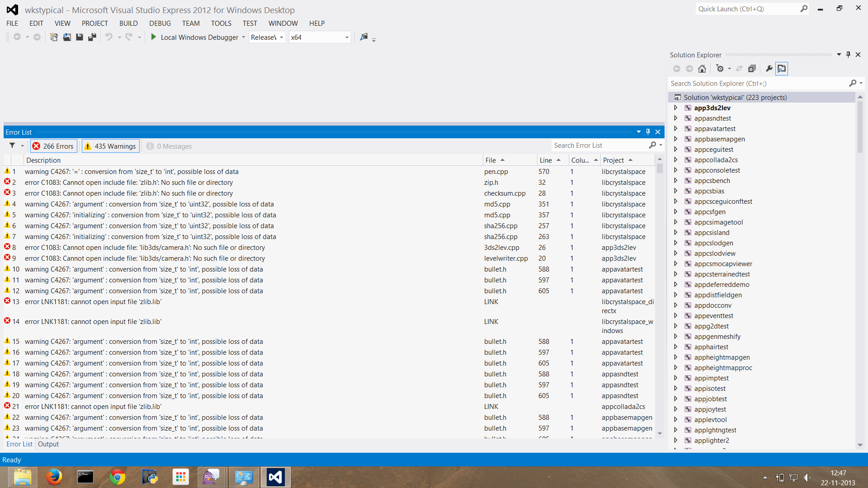Click the Error List filter funnel icon
Screen dimensions: 868x488
(x=12, y=145)
